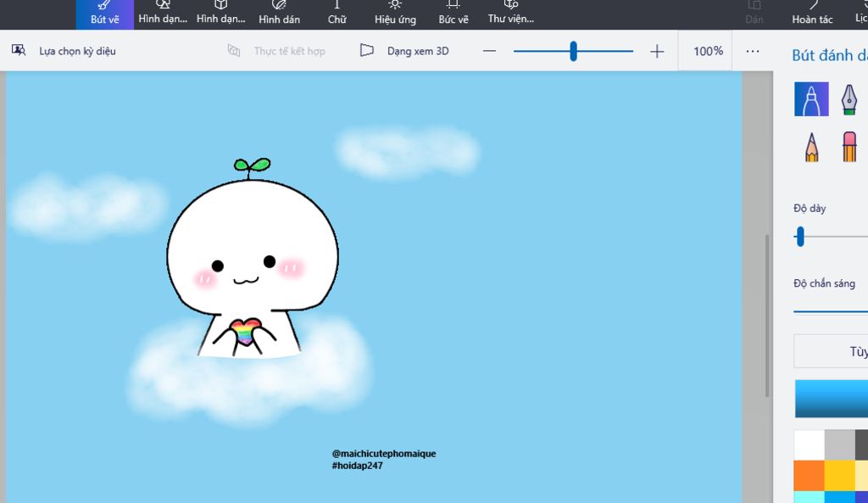
Task: Click the #hoidap247 text on canvas
Action: [357, 466]
